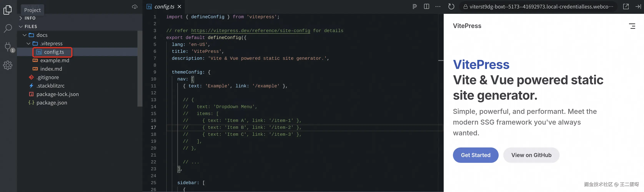The height and width of the screenshot is (192, 644).
Task: Place cursor on the "lang: 'en-US'," line
Action: [191, 44]
